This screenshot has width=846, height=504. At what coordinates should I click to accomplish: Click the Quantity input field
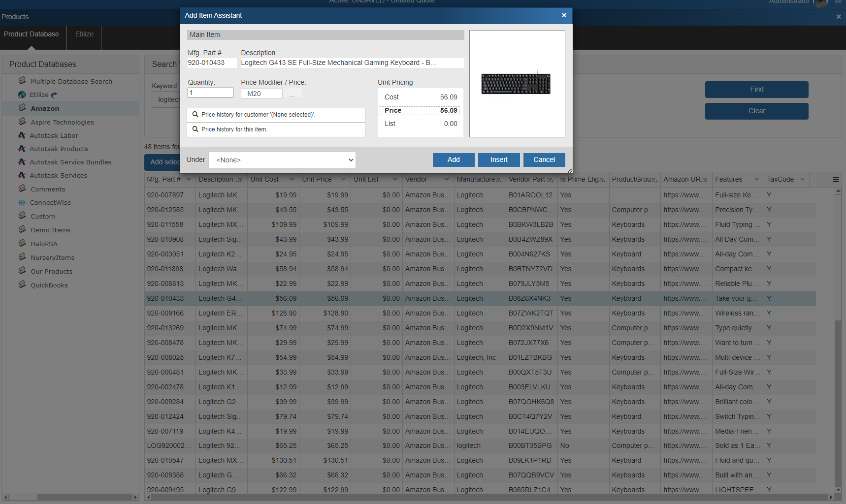point(210,93)
